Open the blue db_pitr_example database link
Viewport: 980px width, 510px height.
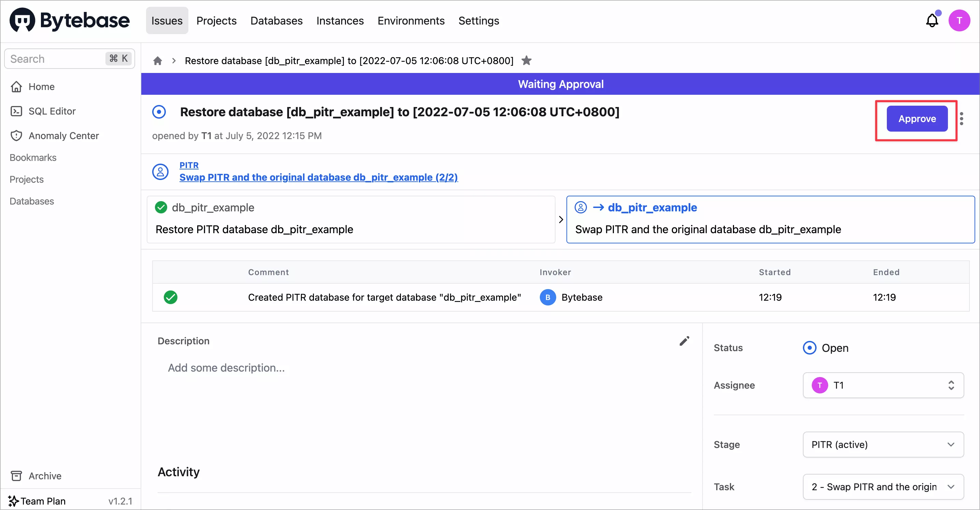pyautogui.click(x=652, y=208)
